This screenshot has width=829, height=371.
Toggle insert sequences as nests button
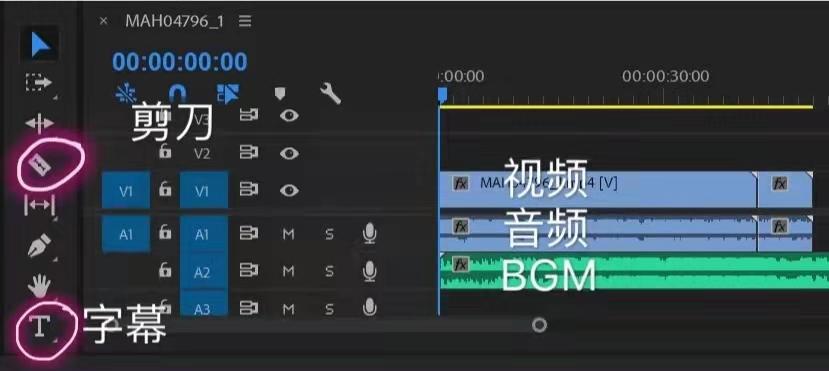(126, 94)
